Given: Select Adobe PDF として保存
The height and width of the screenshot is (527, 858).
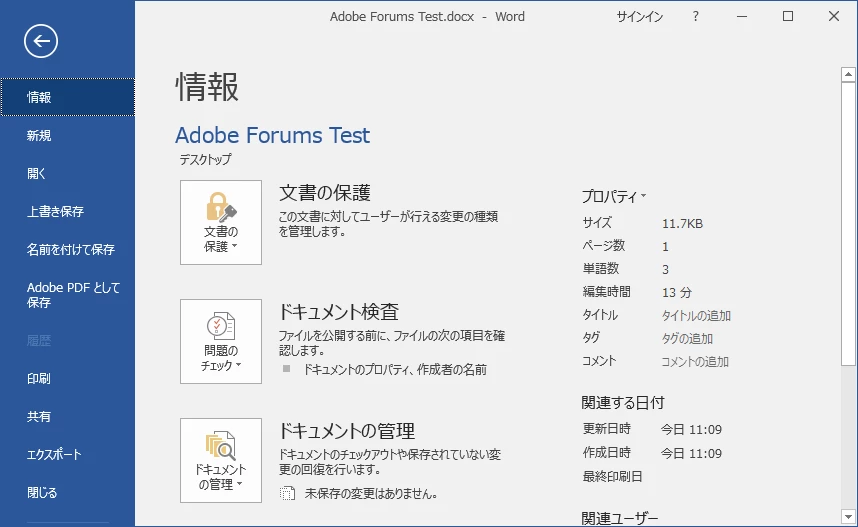Looking at the screenshot, I should (x=67, y=295).
